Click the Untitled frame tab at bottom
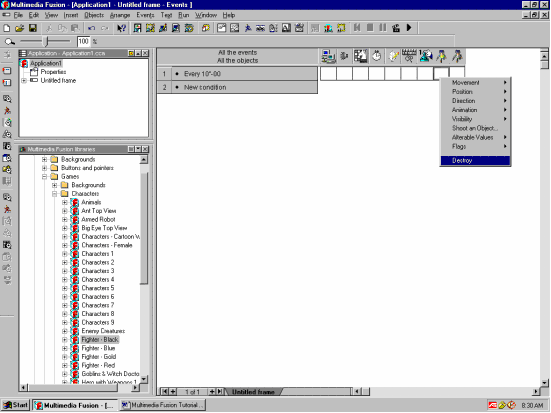This screenshot has width=551, height=413. (x=253, y=392)
